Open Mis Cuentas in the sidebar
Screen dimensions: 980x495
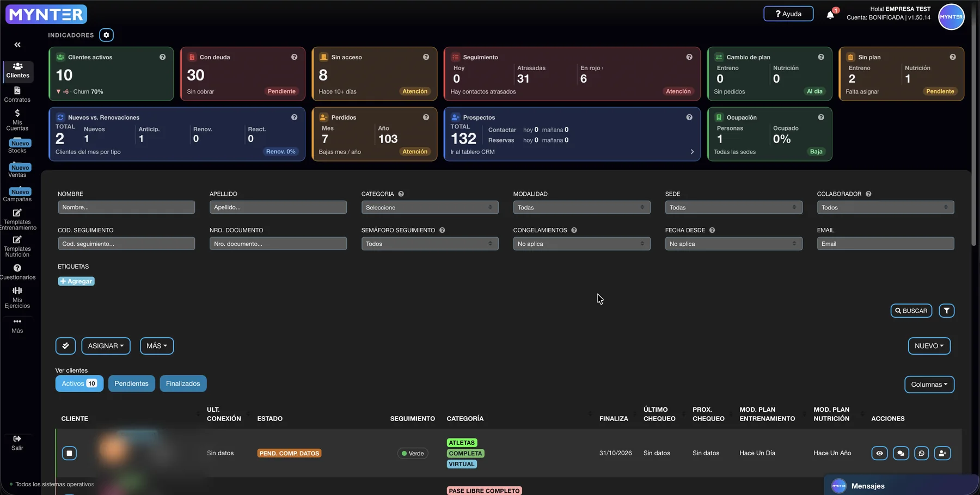pyautogui.click(x=17, y=120)
